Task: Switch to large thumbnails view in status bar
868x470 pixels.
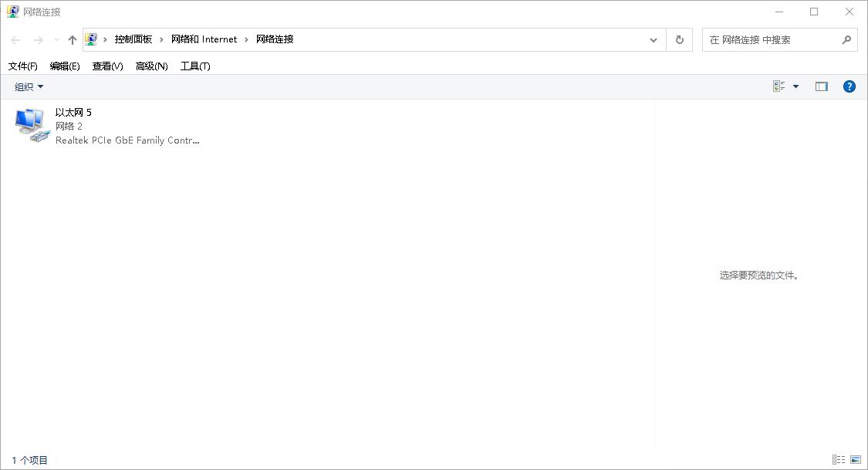Action: click(x=856, y=458)
